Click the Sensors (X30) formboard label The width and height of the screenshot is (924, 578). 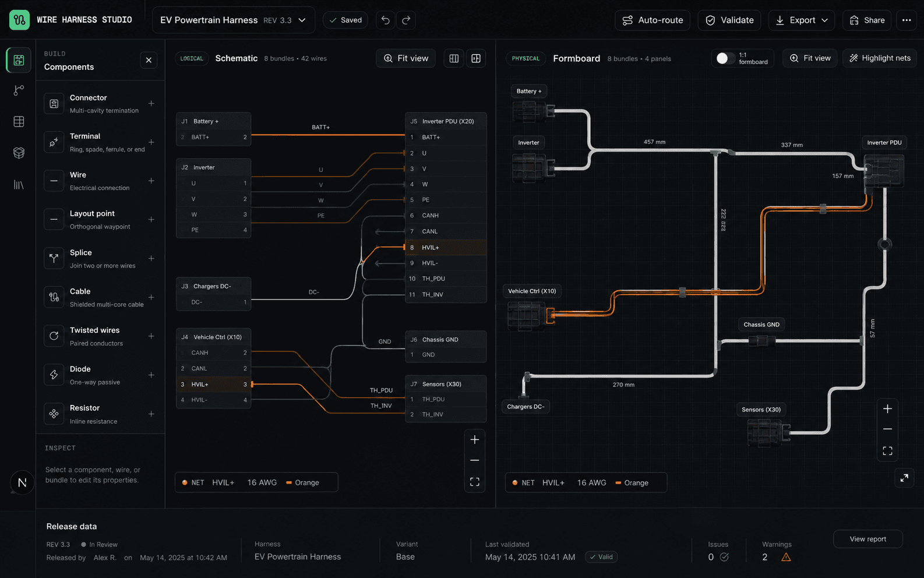(761, 410)
